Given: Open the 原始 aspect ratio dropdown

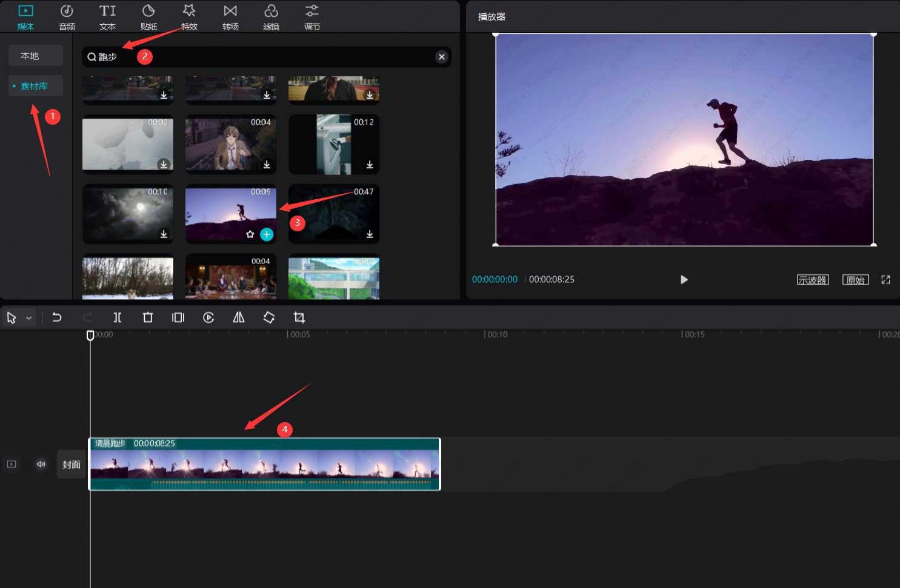Looking at the screenshot, I should (855, 280).
